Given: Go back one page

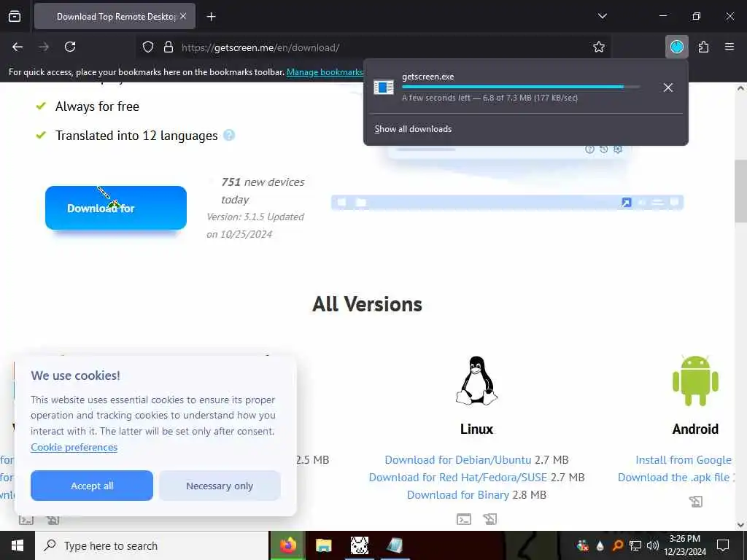Looking at the screenshot, I should click(x=18, y=47).
